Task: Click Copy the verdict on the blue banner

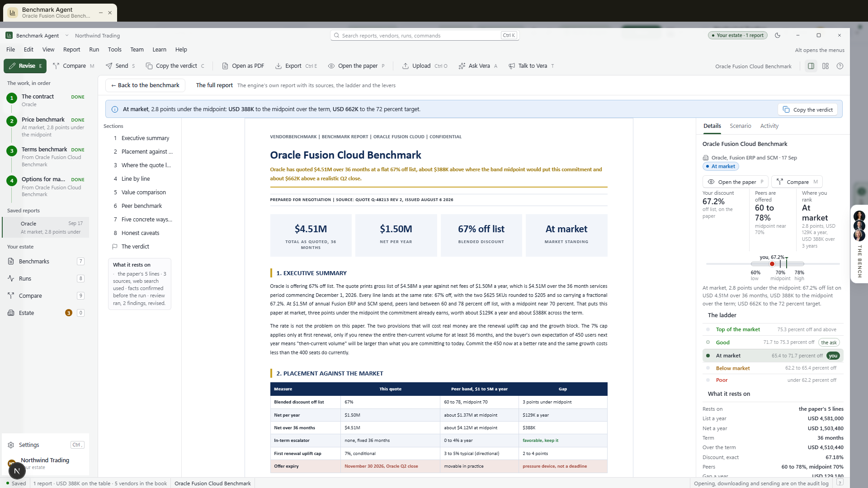Action: click(x=808, y=110)
